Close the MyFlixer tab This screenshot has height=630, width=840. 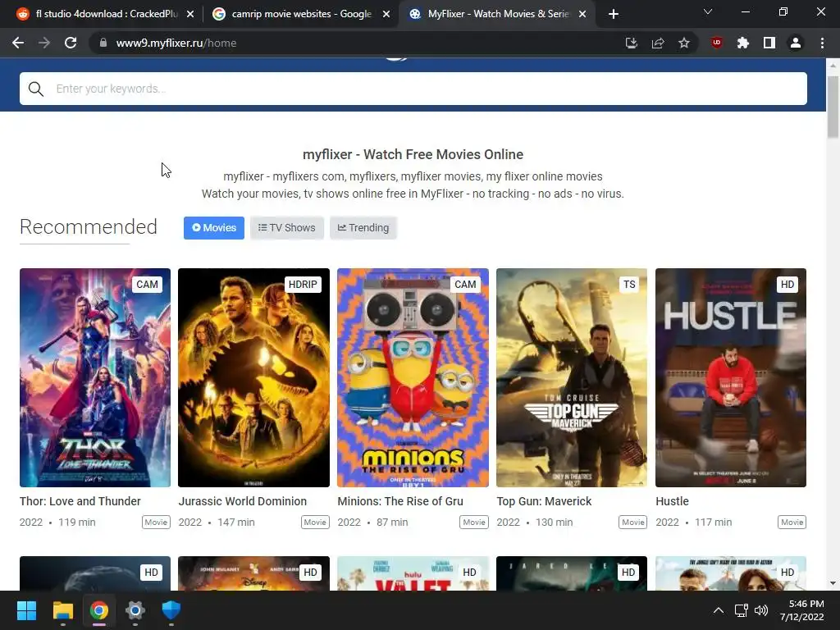coord(582,14)
